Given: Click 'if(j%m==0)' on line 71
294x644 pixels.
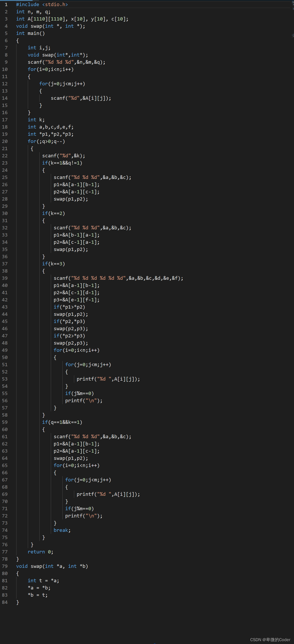Looking at the screenshot, I should click(79, 509).
